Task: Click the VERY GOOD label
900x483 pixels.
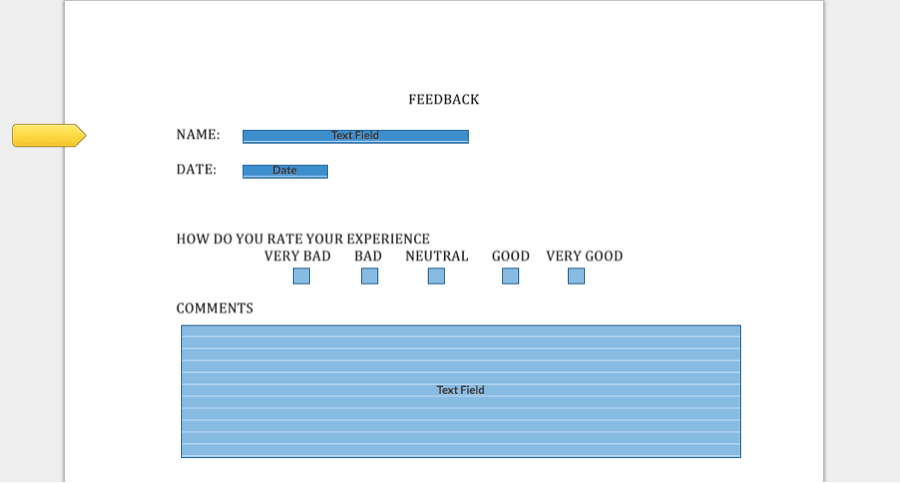Action: (x=584, y=256)
